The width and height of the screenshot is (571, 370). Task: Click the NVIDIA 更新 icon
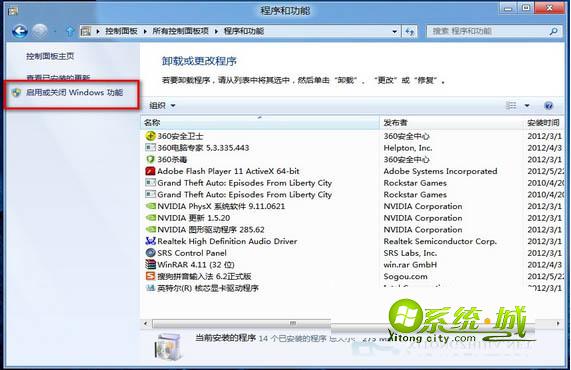click(150, 218)
